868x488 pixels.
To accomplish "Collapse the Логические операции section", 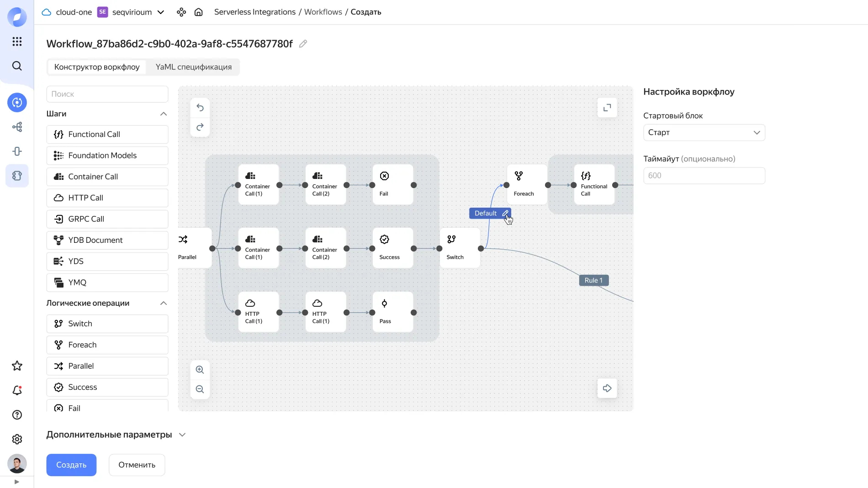I will pos(164,303).
